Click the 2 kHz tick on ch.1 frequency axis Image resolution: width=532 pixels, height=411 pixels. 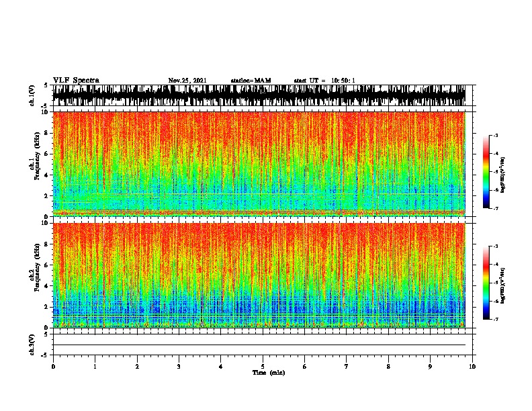click(48, 196)
